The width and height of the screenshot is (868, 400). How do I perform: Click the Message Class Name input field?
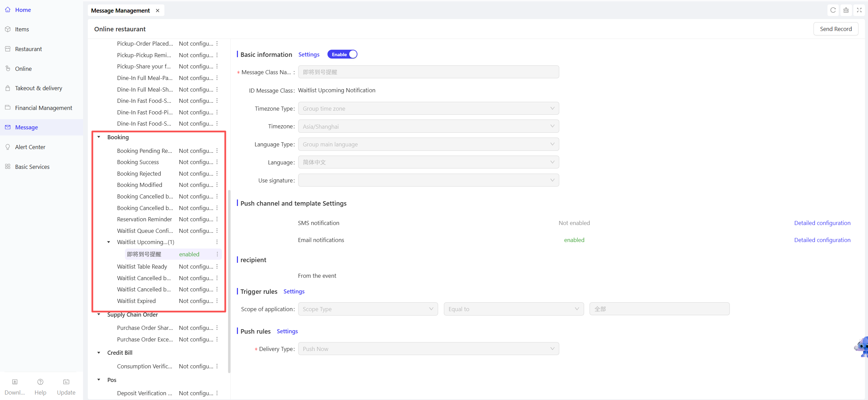pos(428,72)
